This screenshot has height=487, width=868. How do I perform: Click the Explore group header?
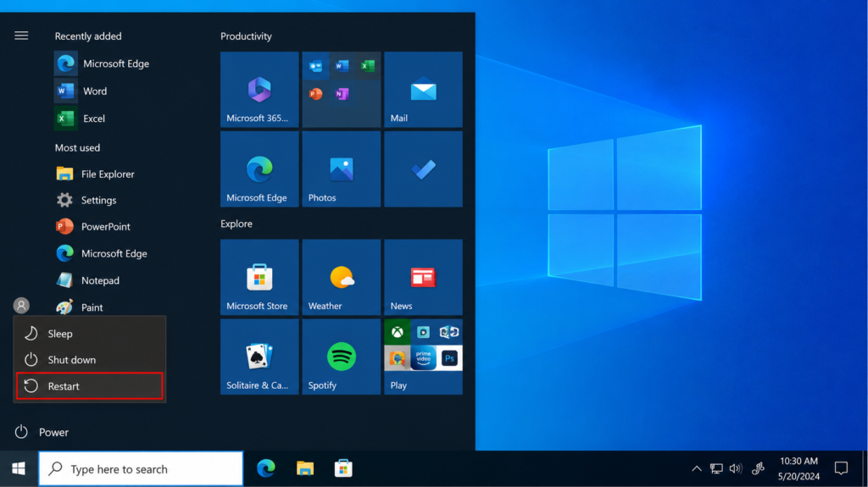[x=236, y=224]
